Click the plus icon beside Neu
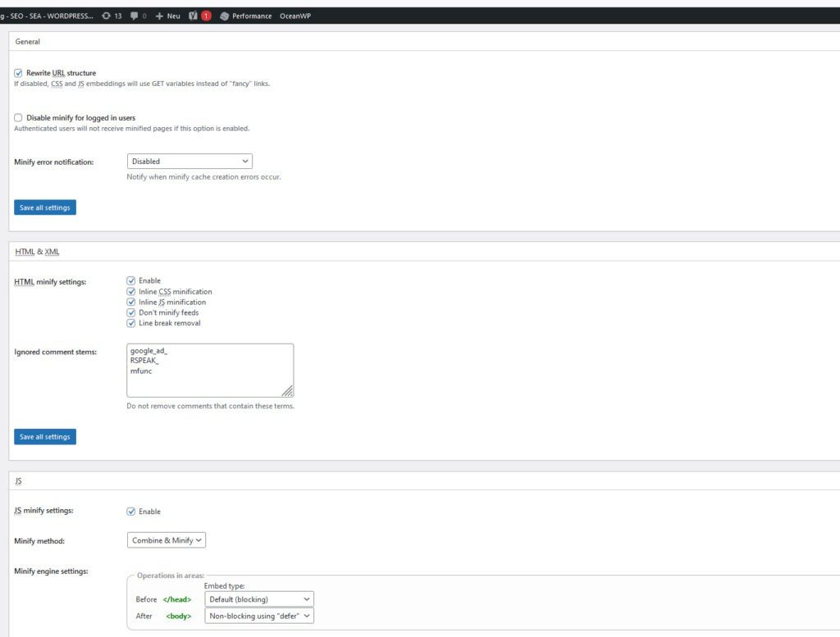 click(159, 16)
